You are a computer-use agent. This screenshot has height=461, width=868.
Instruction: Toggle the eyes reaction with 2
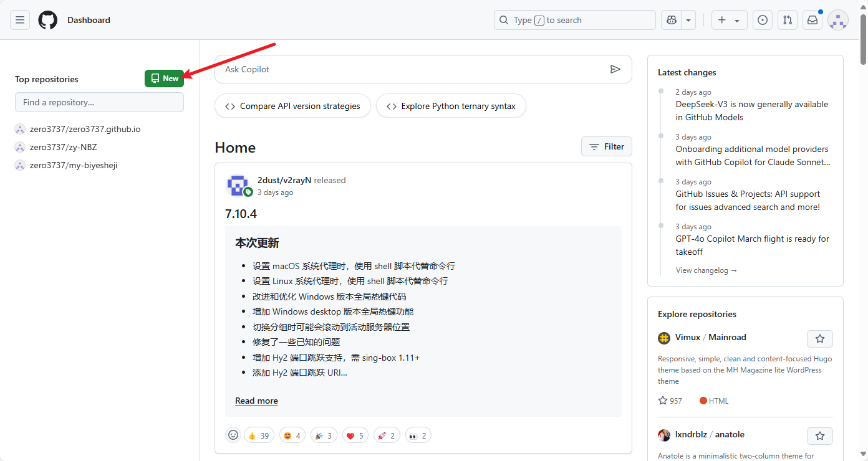tap(418, 435)
